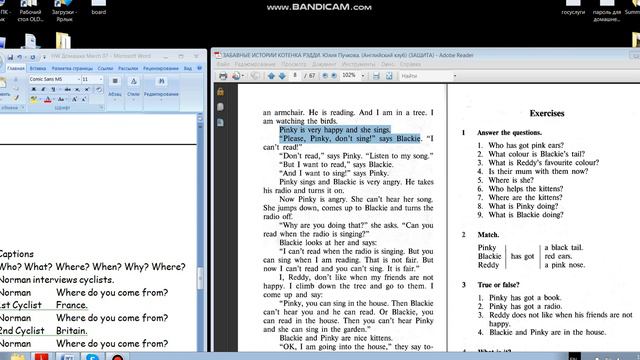This screenshot has width=640, height=360.
Task: Apply subscript in Word ribbon
Action: click(78, 89)
